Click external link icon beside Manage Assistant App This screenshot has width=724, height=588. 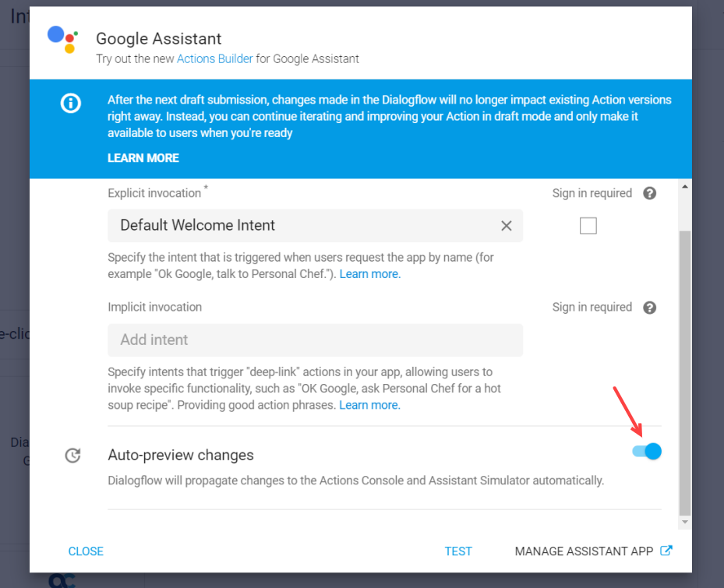pos(666,551)
